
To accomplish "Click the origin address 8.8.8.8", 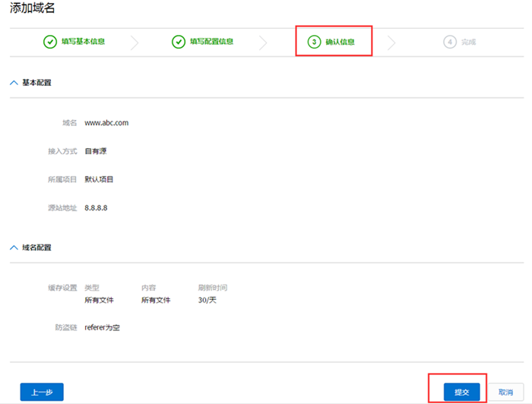I will (x=96, y=208).
